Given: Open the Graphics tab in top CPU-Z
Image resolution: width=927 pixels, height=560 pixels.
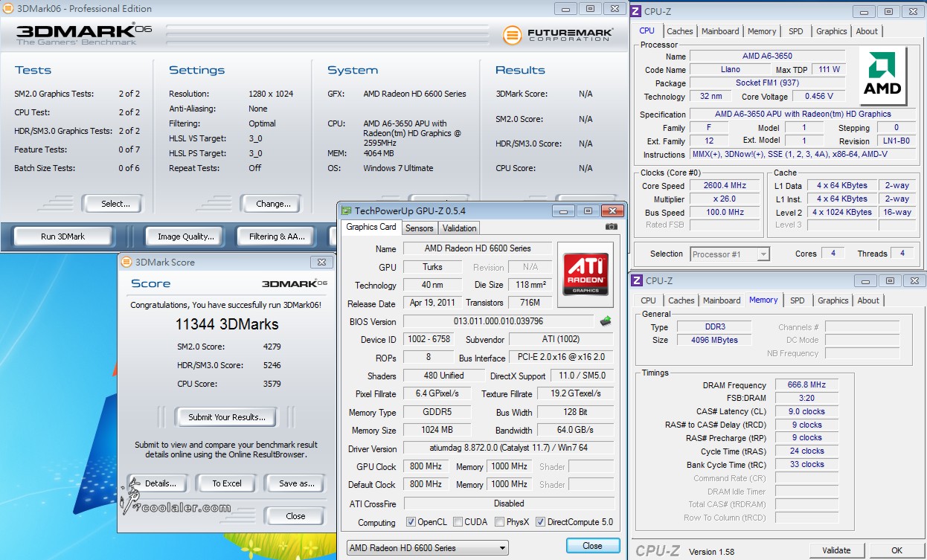Looking at the screenshot, I should point(831,31).
